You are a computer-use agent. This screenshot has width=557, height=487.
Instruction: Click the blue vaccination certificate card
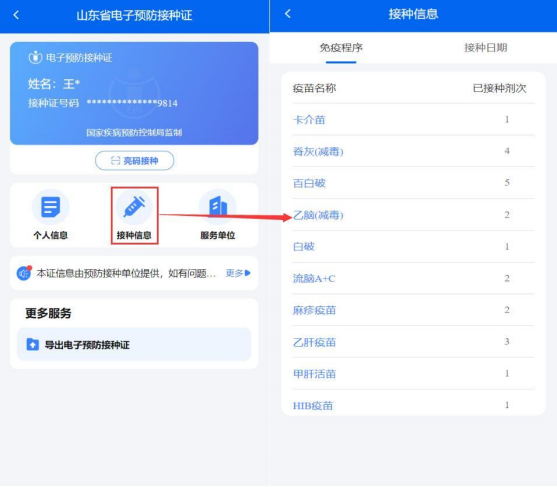click(134, 93)
